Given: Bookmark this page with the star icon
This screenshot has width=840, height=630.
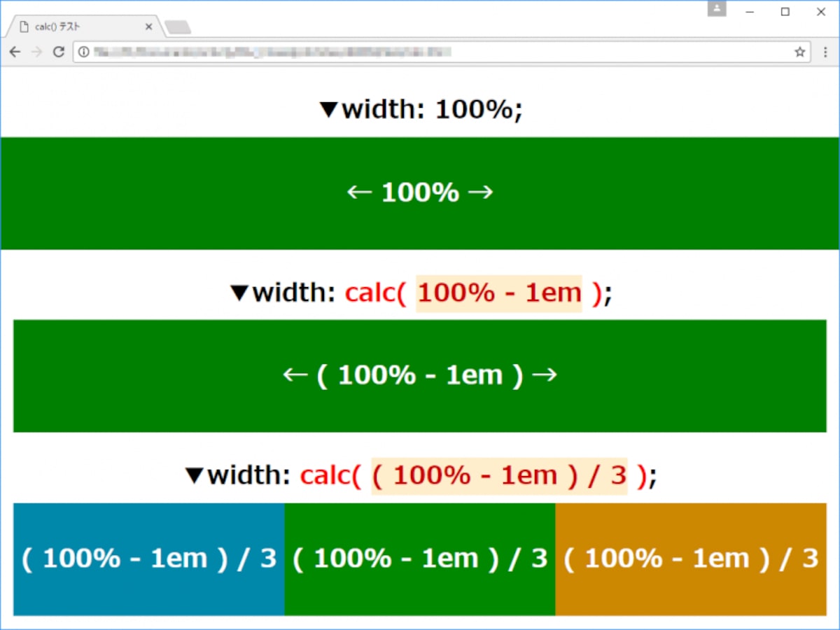Looking at the screenshot, I should pos(799,52).
